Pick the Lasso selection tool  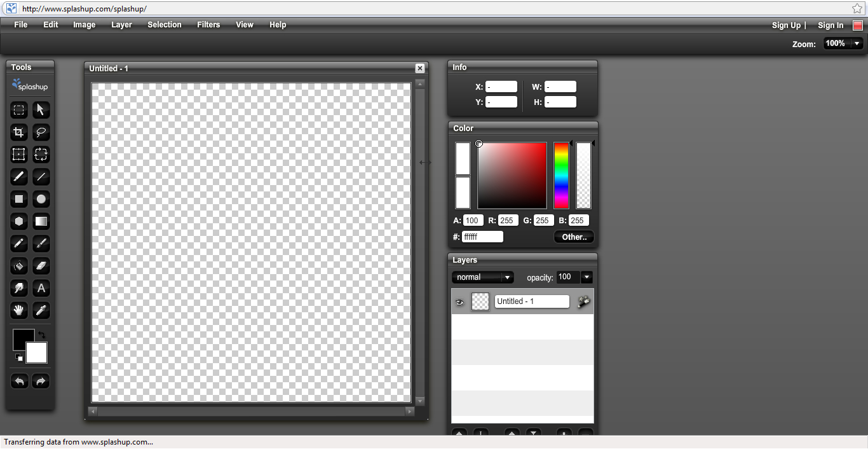click(x=41, y=132)
